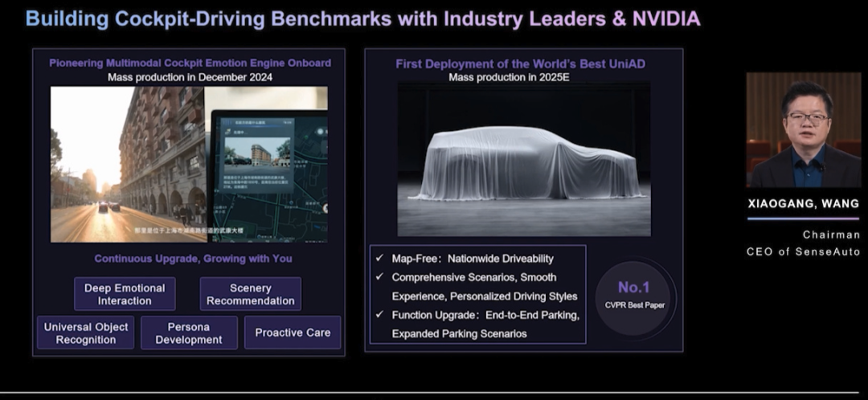Click the Proactive Care box

293,333
